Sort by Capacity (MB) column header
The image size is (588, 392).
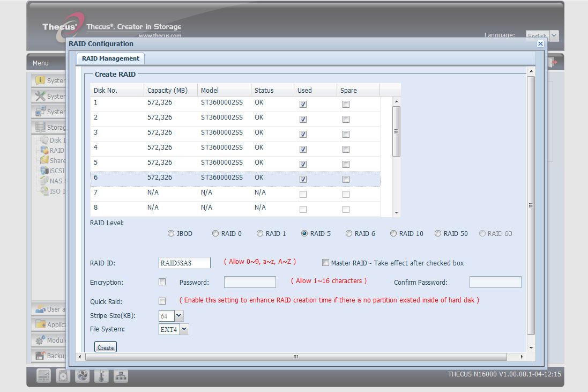170,90
